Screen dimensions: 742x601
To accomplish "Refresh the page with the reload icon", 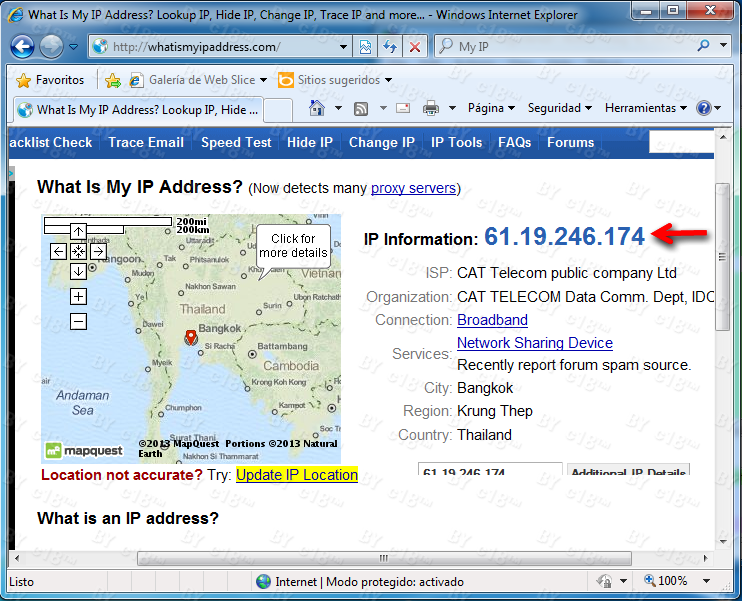I will coord(389,47).
